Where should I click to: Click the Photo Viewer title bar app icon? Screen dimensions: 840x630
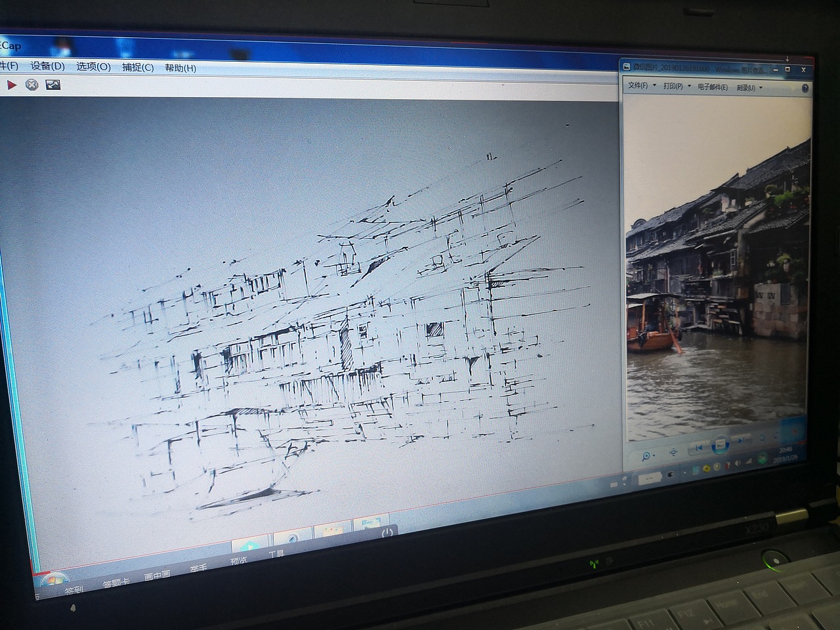627,68
